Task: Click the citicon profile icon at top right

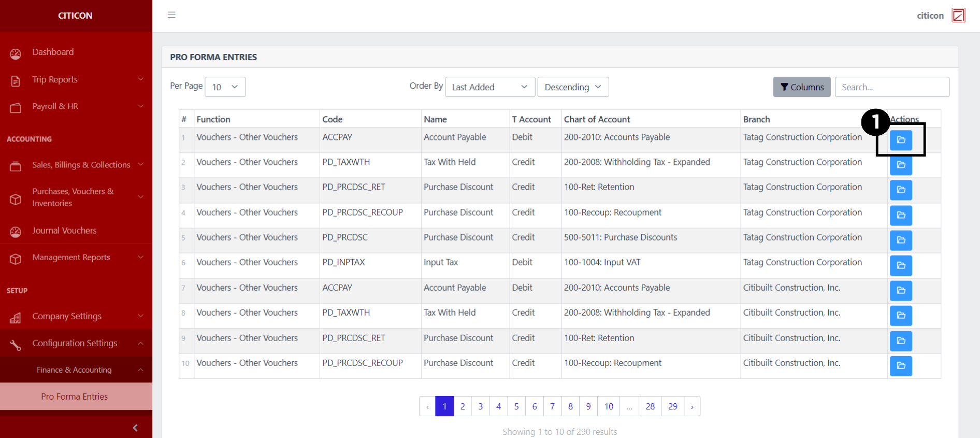Action: (958, 16)
